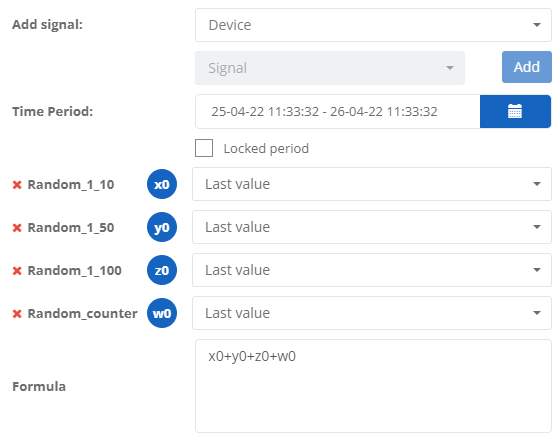Click the w0 variable badge

tap(162, 313)
